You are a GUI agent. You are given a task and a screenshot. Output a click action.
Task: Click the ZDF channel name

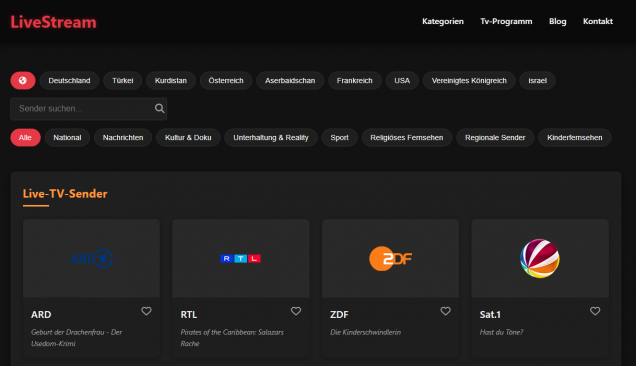click(339, 314)
